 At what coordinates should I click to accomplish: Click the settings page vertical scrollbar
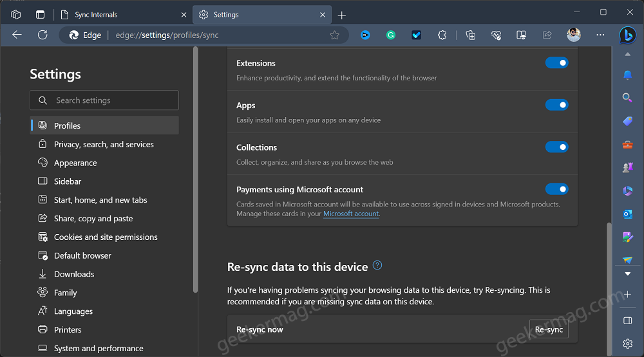tap(609, 289)
